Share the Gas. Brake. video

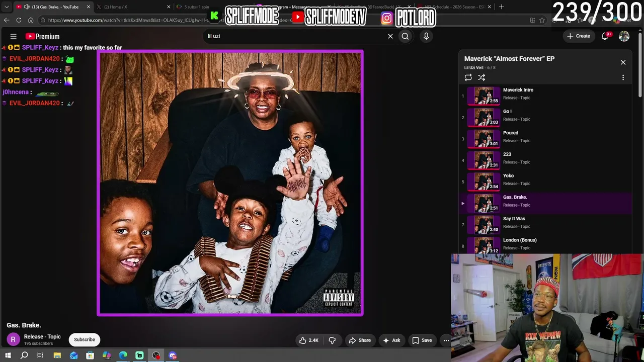click(x=360, y=340)
